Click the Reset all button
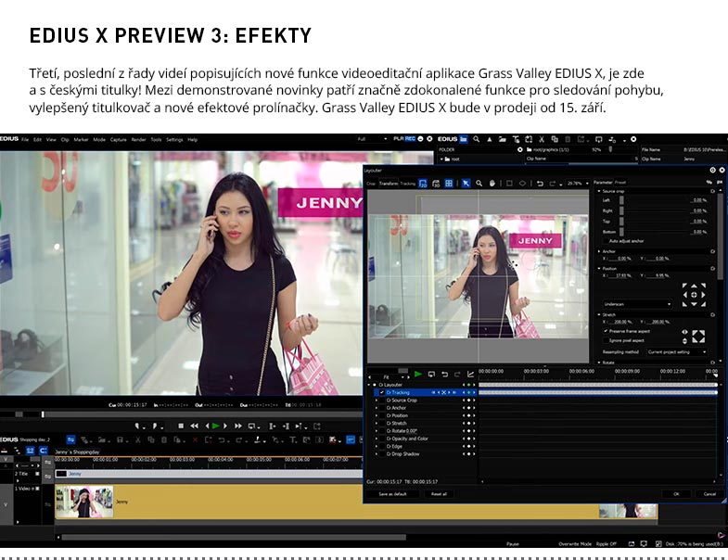728x560 pixels. (x=439, y=494)
